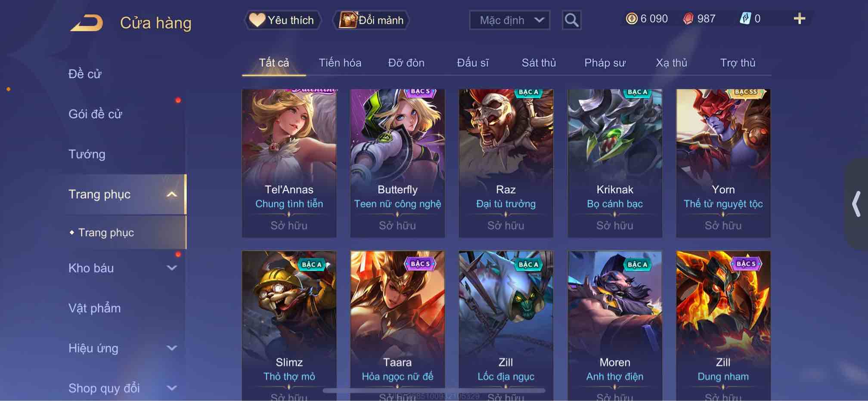
Task: Tap the plus icon to add currency
Action: (799, 19)
